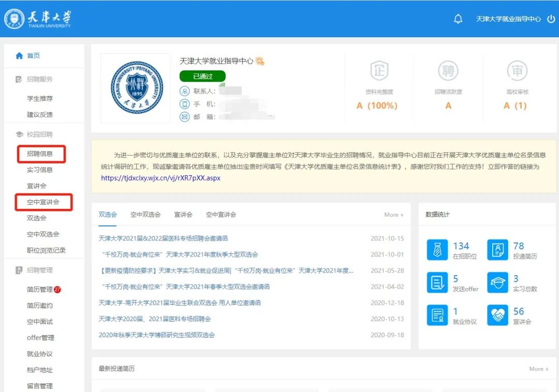Expand the 招聘服务 sidebar section
Image resolution: width=559 pixels, height=392 pixels.
click(x=39, y=79)
